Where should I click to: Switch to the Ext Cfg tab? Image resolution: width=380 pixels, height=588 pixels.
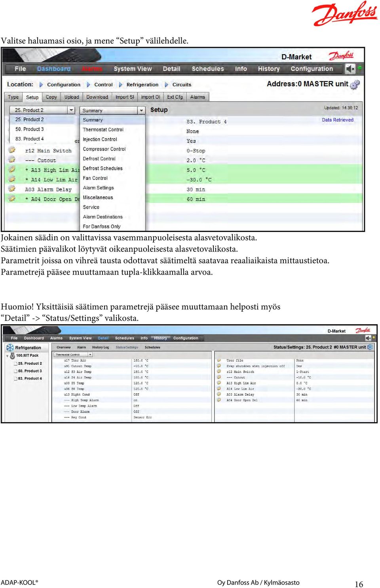pyautogui.click(x=175, y=97)
